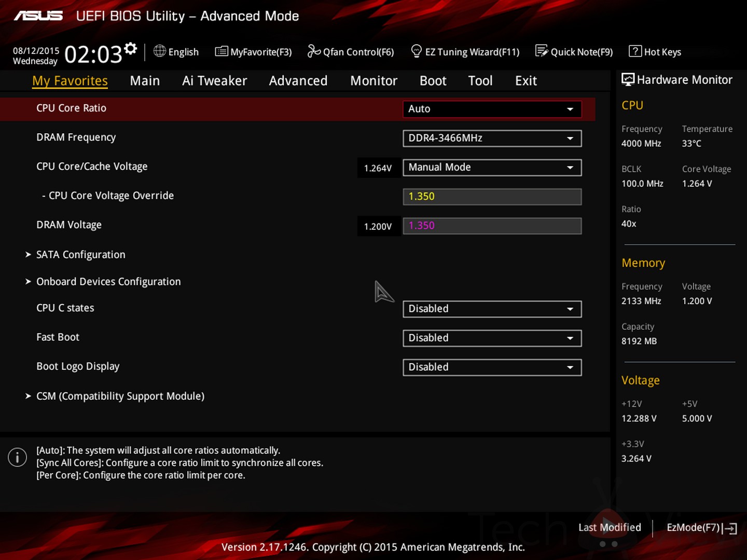The width and height of the screenshot is (747, 560).
Task: Click the DRAM Voltage input field
Action: 492,226
